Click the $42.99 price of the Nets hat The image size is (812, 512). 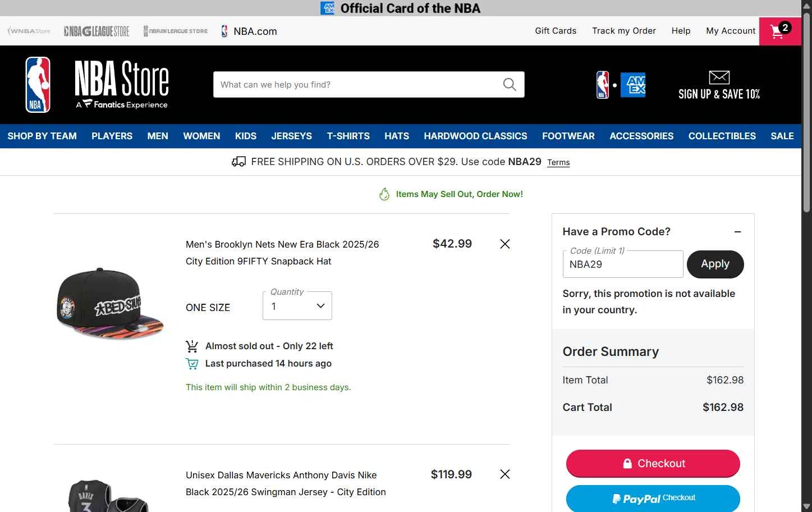pyautogui.click(x=452, y=244)
